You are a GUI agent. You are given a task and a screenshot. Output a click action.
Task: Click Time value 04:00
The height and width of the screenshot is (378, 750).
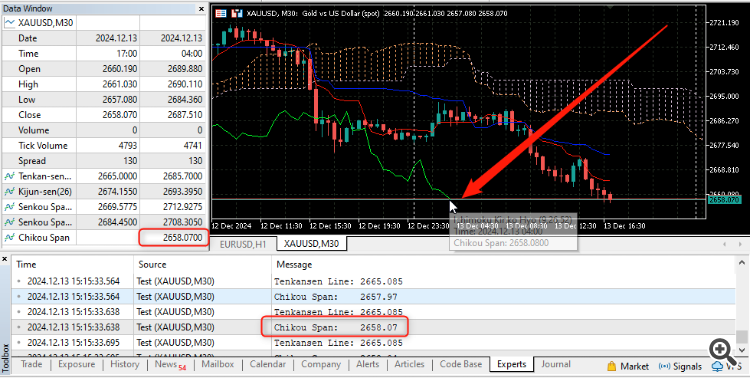[191, 54]
